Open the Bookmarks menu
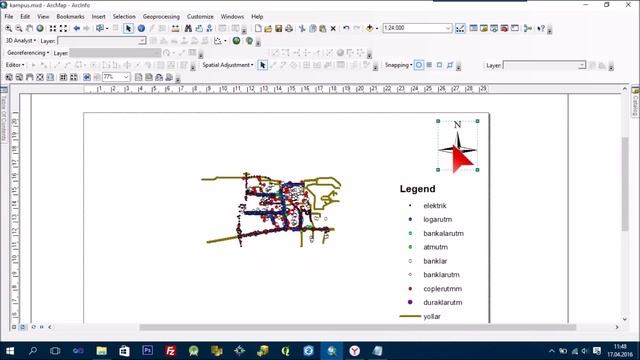This screenshot has height=360, width=640. click(70, 17)
